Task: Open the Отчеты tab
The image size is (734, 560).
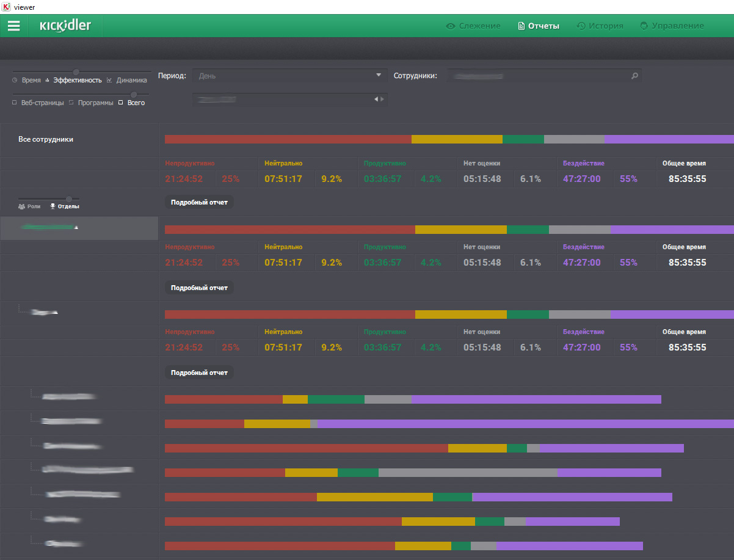Action: (x=543, y=26)
